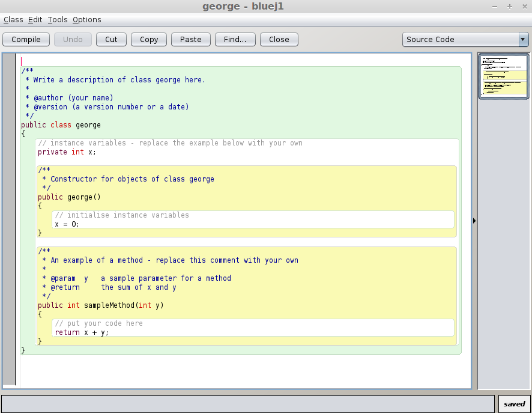The width and height of the screenshot is (532, 413).
Task: Open the Options menu
Action: pos(87,20)
